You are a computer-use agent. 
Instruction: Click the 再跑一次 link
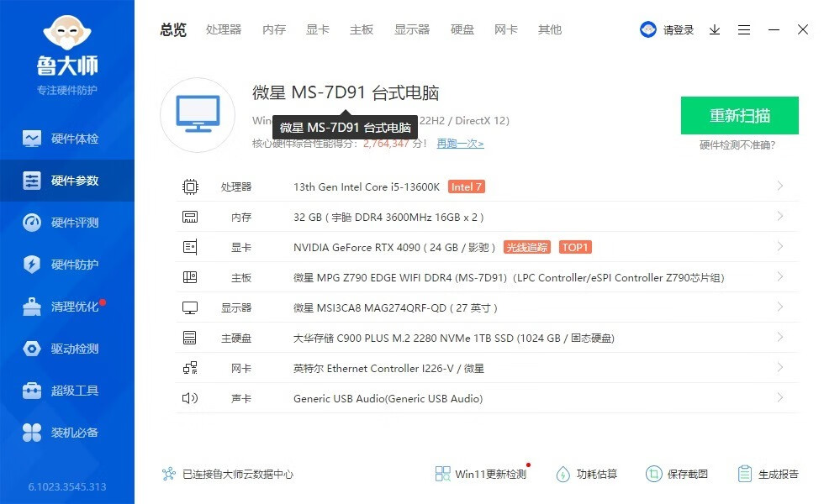pos(461,144)
